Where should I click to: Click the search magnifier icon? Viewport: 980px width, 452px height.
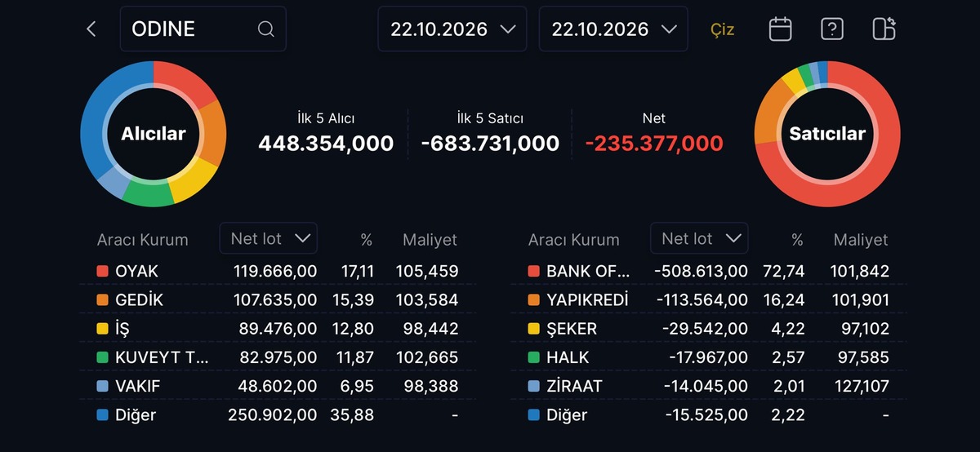266,29
